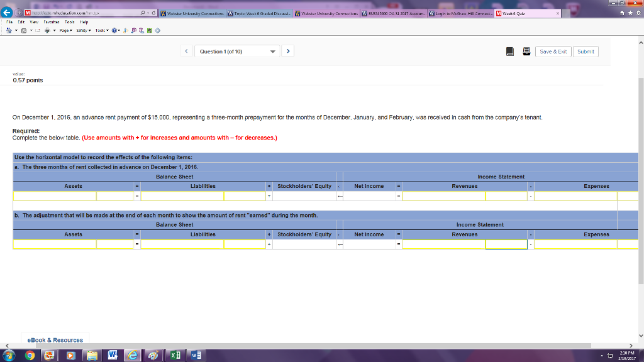Open the Home icon dropdown arrow
The height and width of the screenshot is (362, 644).
[16, 30]
